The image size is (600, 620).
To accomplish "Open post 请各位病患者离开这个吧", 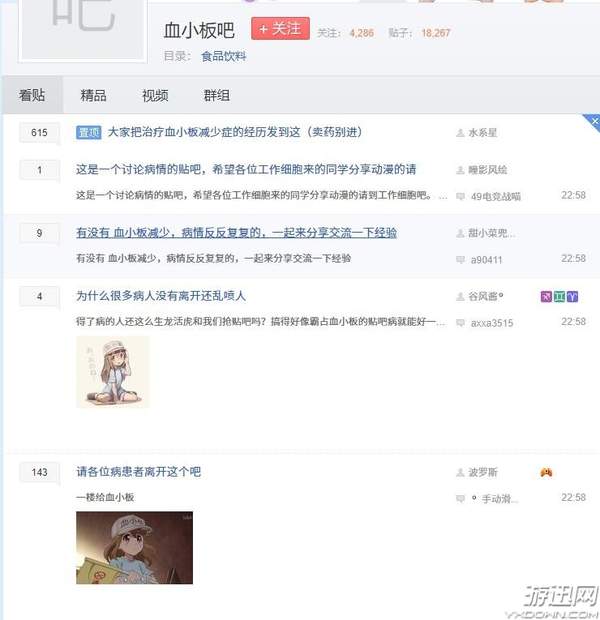I will pyautogui.click(x=138, y=472).
